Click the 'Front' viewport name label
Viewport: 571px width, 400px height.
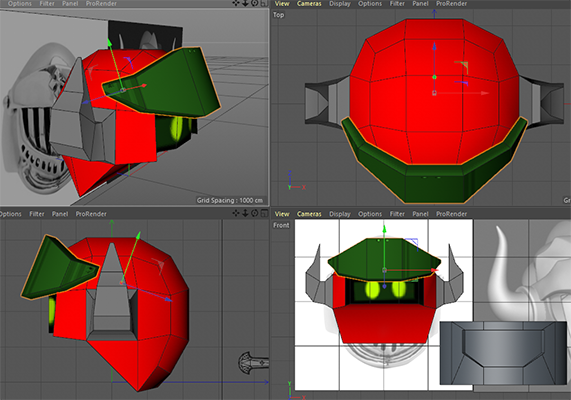281,225
